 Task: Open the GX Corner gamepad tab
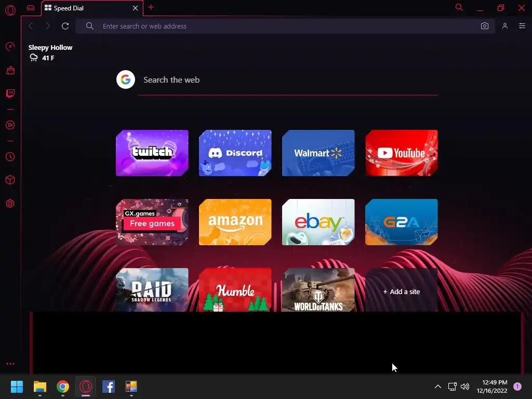(x=31, y=8)
